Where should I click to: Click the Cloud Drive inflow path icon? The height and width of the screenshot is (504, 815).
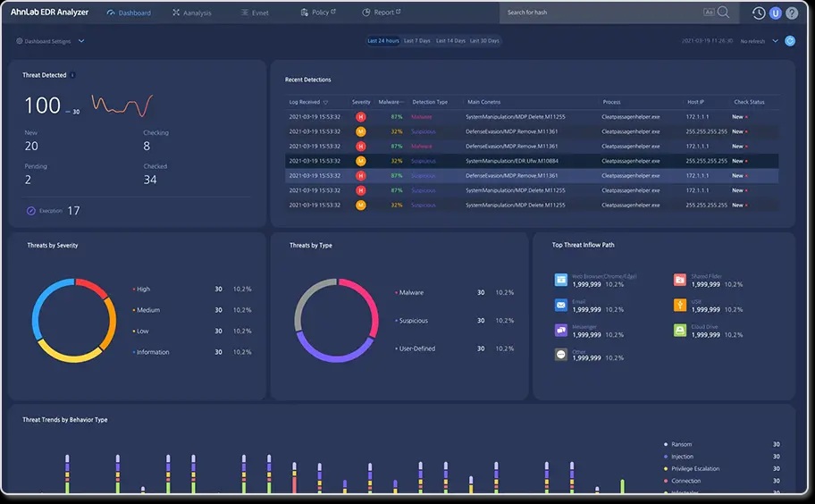(x=680, y=330)
